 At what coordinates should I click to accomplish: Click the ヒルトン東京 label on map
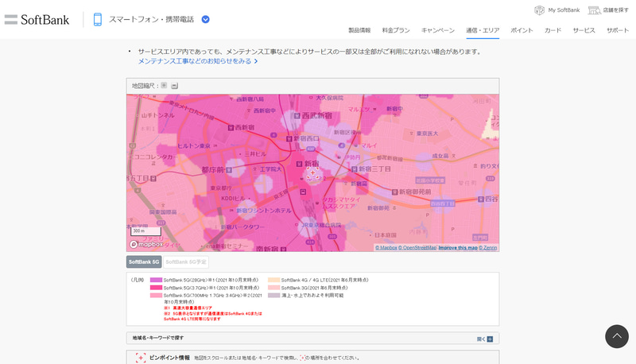(194, 145)
